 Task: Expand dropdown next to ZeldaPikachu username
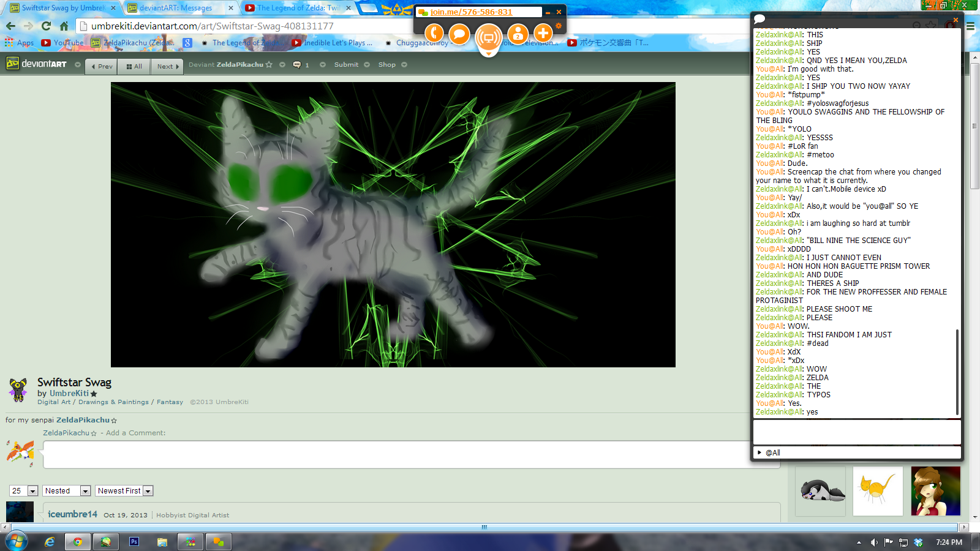coord(282,64)
